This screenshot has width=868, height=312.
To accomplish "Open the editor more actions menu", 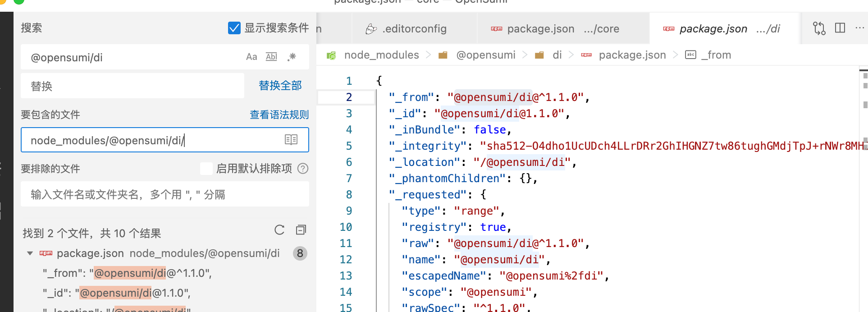I will [x=860, y=28].
